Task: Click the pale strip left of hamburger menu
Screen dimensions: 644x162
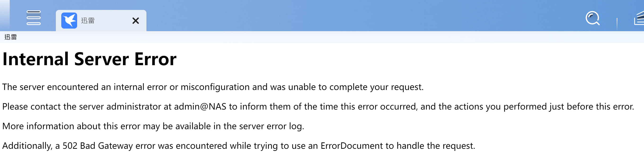Action: click(5, 16)
